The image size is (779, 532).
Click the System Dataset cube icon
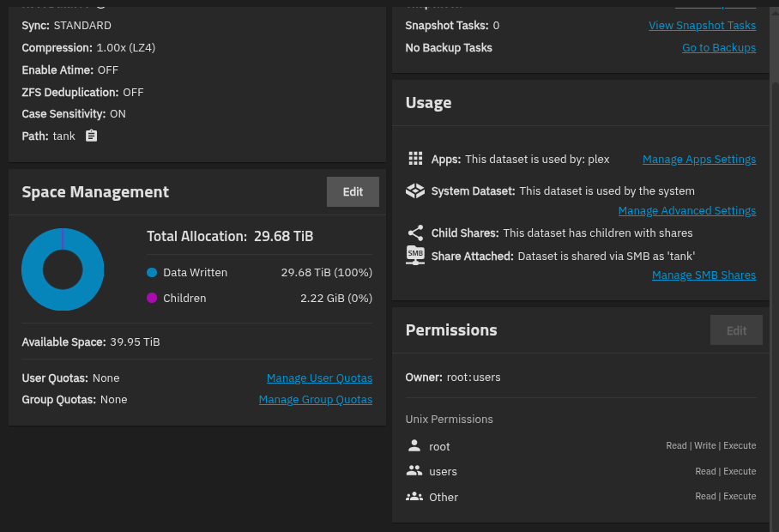[415, 191]
